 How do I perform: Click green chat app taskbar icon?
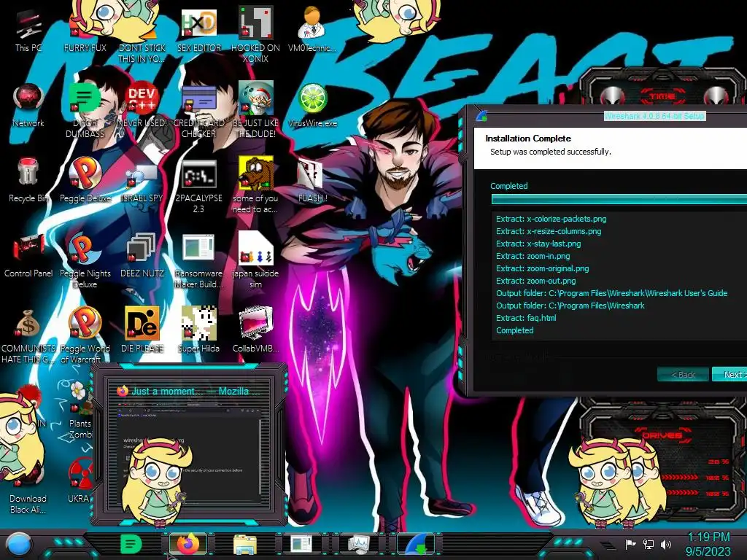[x=131, y=544]
